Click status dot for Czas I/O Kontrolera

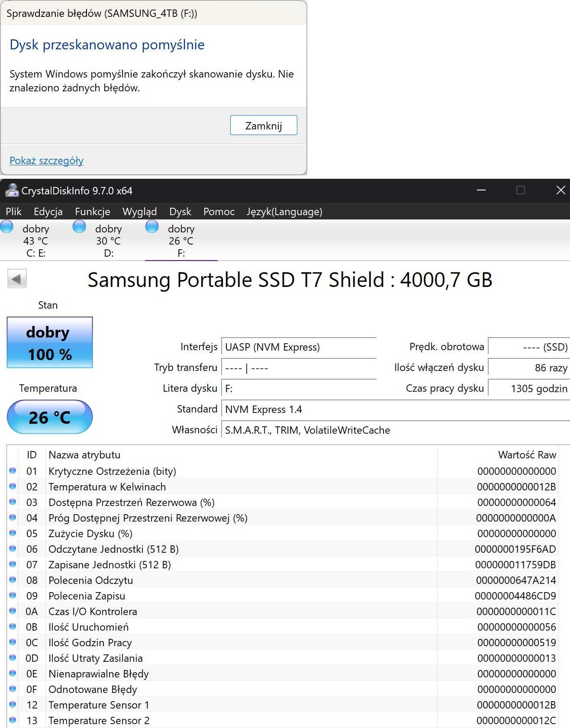pos(13,611)
